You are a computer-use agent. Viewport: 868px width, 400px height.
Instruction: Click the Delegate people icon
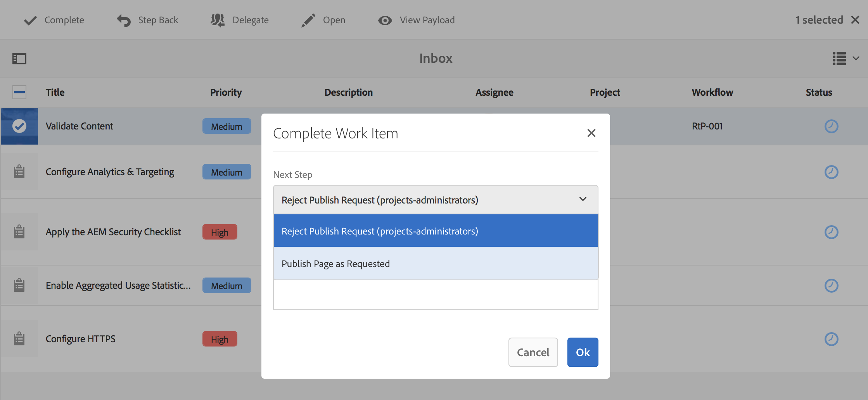(218, 20)
